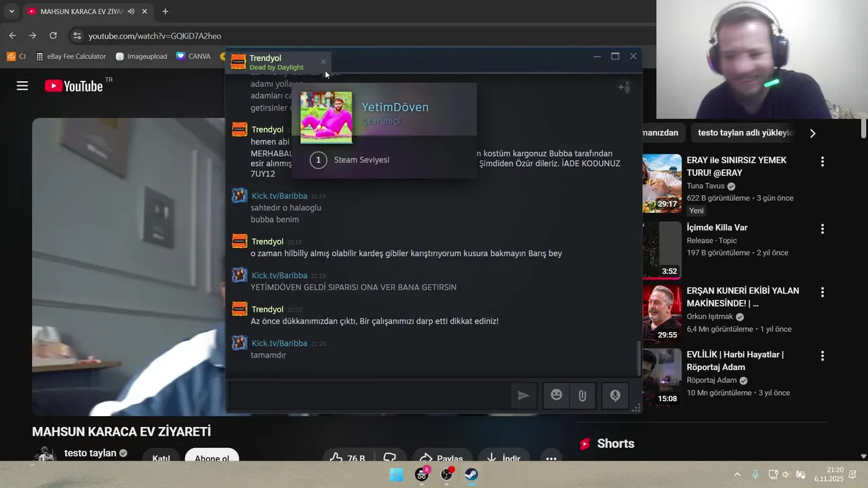
Task: Open testo taylan channel avatar
Action: click(45, 455)
